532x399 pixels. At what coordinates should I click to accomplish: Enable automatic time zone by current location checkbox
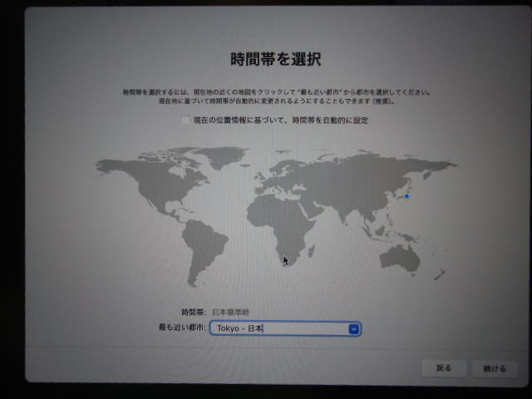coord(185,120)
